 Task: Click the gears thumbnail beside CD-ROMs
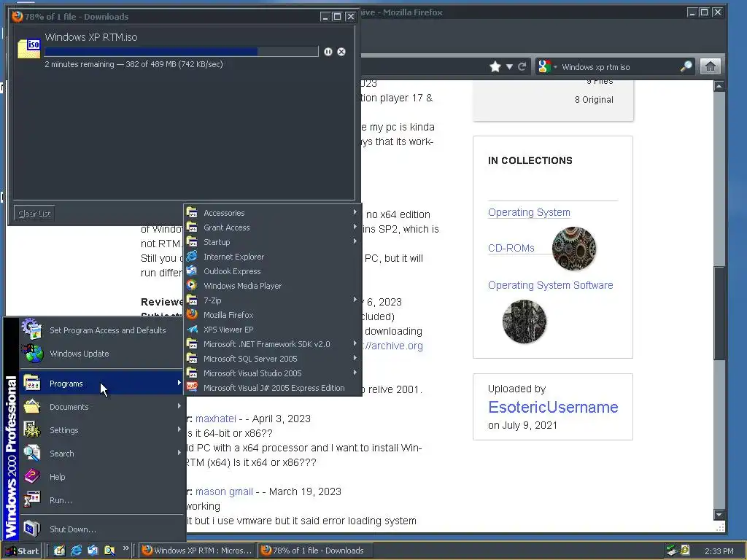point(573,249)
